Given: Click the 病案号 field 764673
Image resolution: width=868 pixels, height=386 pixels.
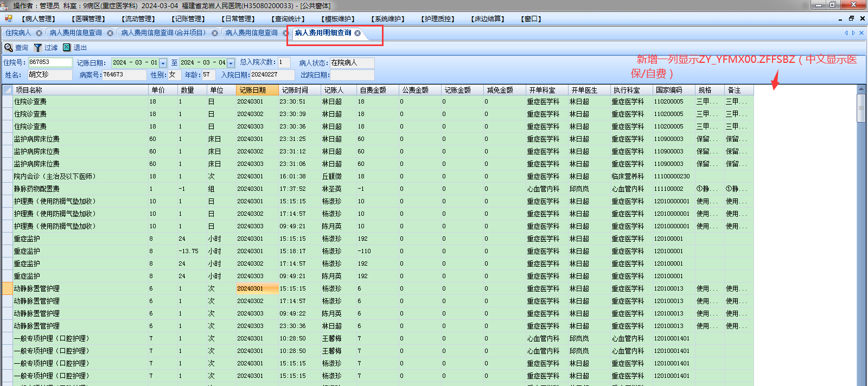Looking at the screenshot, I should [124, 75].
